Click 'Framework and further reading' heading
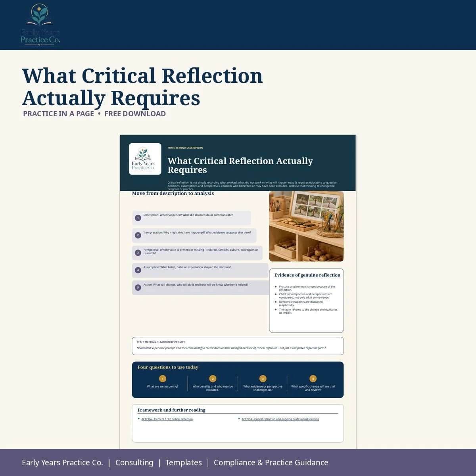The image size is (476, 476). point(171,410)
